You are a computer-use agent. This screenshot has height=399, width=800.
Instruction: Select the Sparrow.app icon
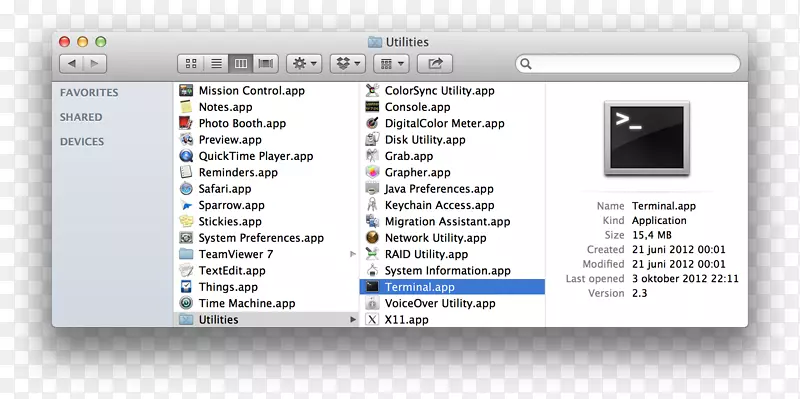click(186, 205)
